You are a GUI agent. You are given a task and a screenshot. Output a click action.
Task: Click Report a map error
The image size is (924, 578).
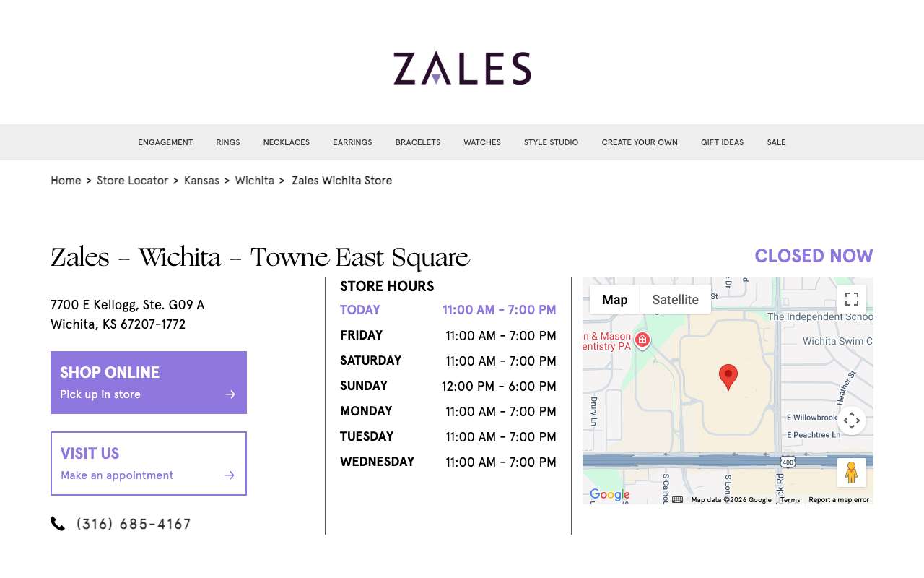[x=839, y=500]
